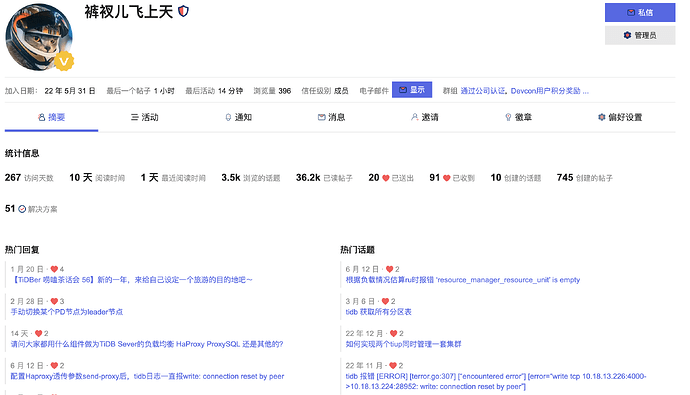Click the heart icon next to 已收到

point(447,178)
